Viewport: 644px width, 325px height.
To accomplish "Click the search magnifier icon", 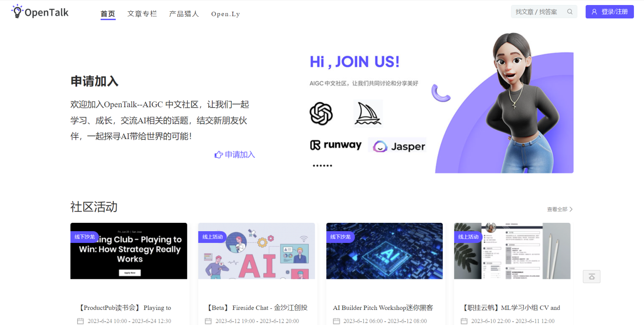I will coord(570,12).
